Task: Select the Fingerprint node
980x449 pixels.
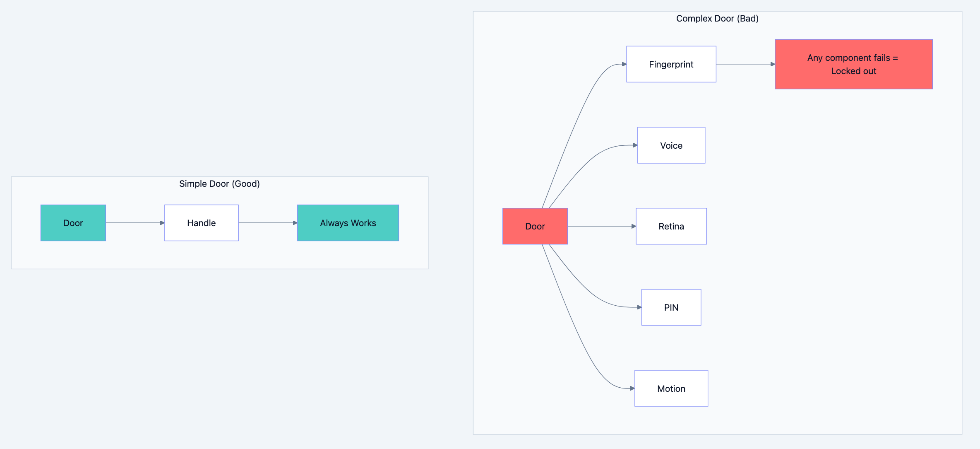Action: (x=671, y=64)
